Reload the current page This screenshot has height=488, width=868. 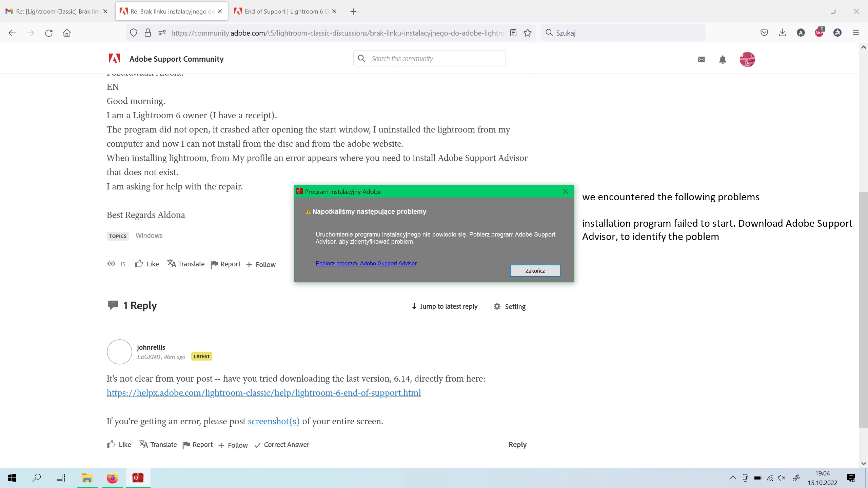click(49, 33)
